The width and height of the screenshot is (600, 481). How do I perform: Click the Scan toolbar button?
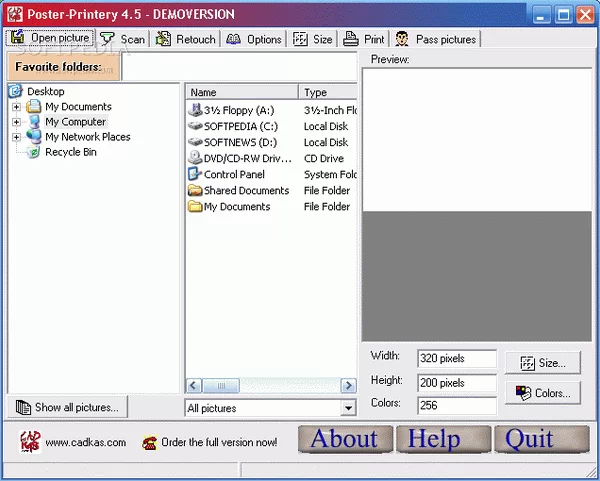coord(122,39)
